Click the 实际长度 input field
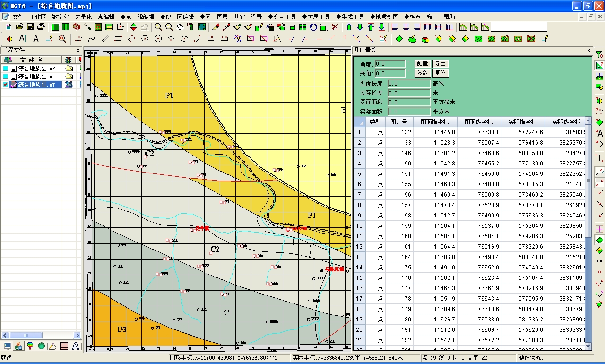 (409, 93)
